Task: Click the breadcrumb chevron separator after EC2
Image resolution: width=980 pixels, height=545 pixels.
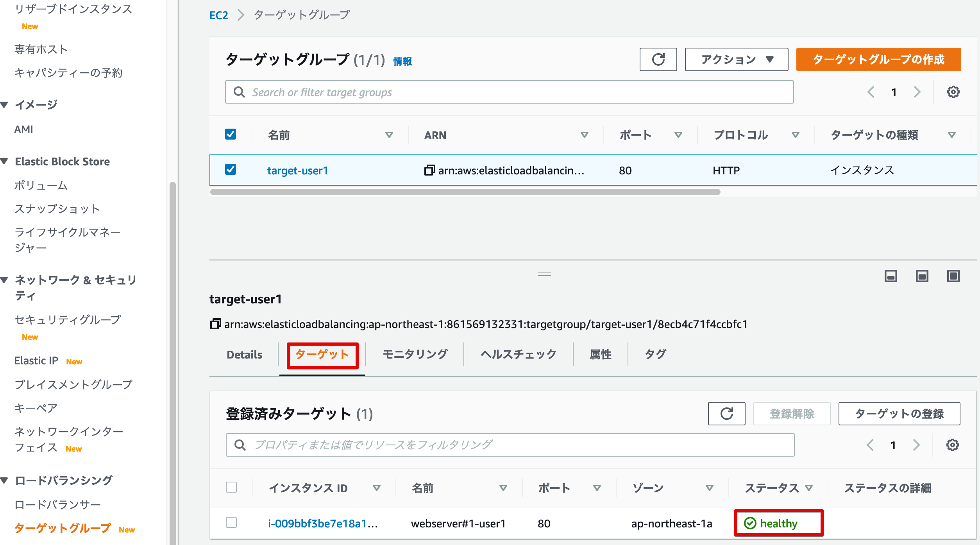Action: pyautogui.click(x=241, y=15)
